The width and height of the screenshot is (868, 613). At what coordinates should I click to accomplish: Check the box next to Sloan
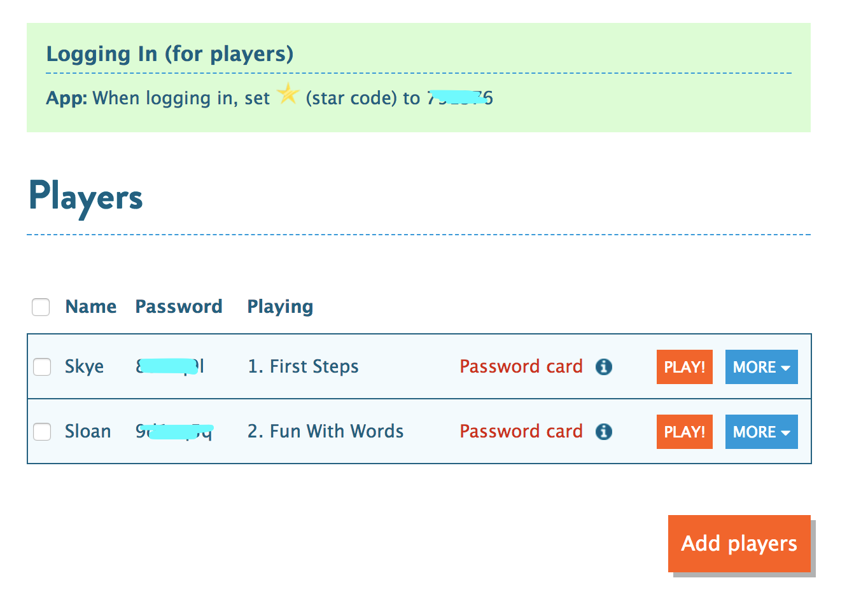tap(42, 432)
